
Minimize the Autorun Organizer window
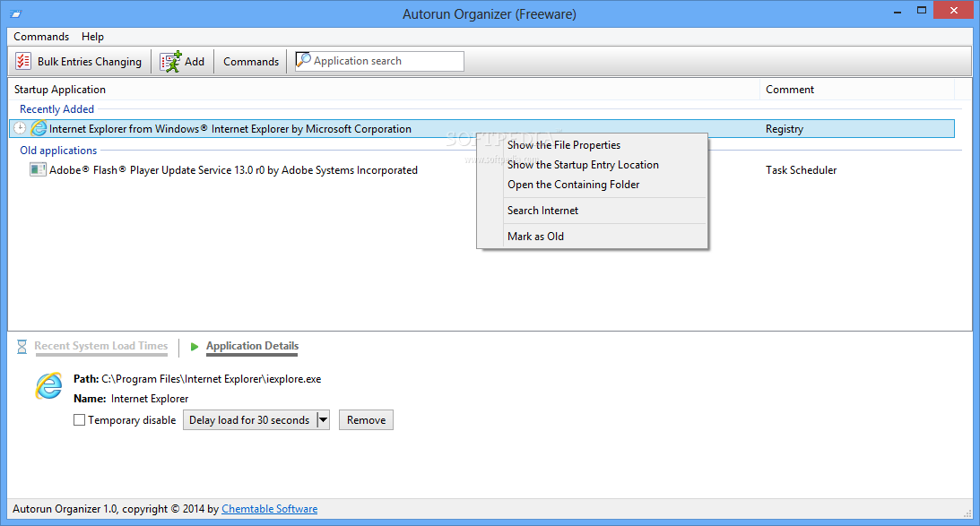(898, 12)
